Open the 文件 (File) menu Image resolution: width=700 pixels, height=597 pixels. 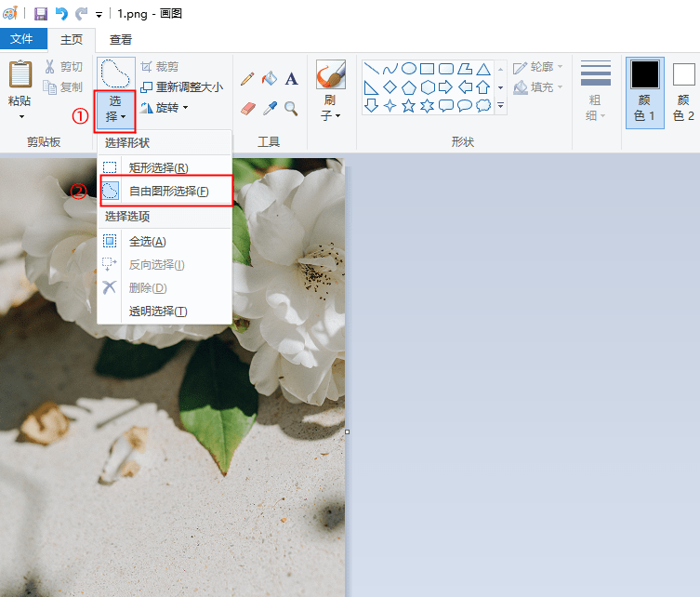pyautogui.click(x=21, y=39)
